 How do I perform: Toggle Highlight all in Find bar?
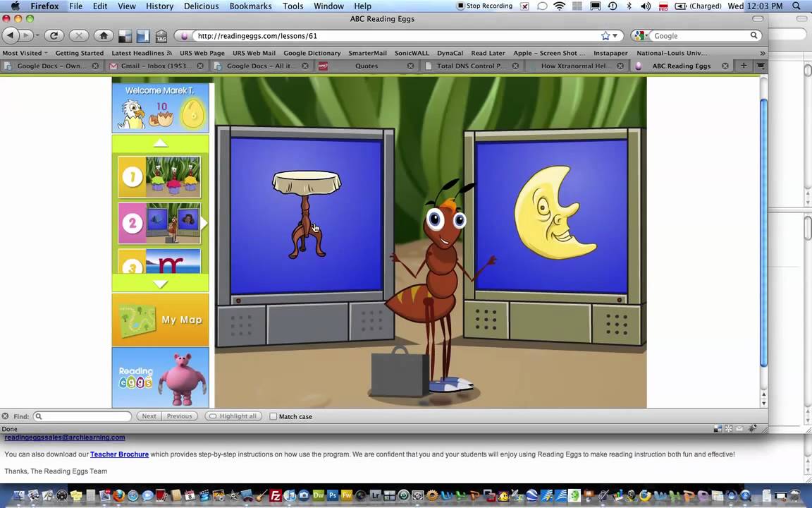tap(233, 416)
